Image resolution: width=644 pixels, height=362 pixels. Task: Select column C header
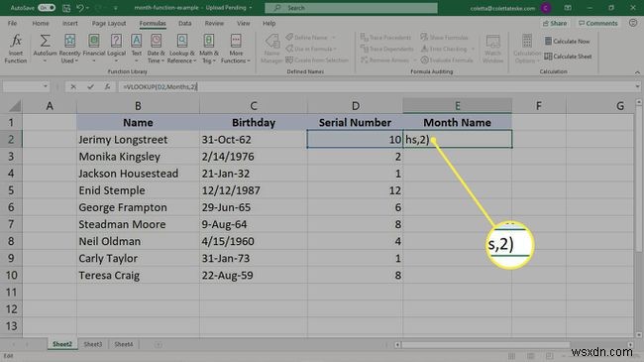[254, 106]
